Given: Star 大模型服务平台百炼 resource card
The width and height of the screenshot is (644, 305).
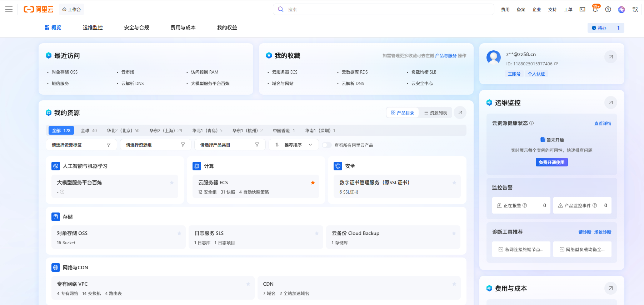Looking at the screenshot, I should (172, 182).
